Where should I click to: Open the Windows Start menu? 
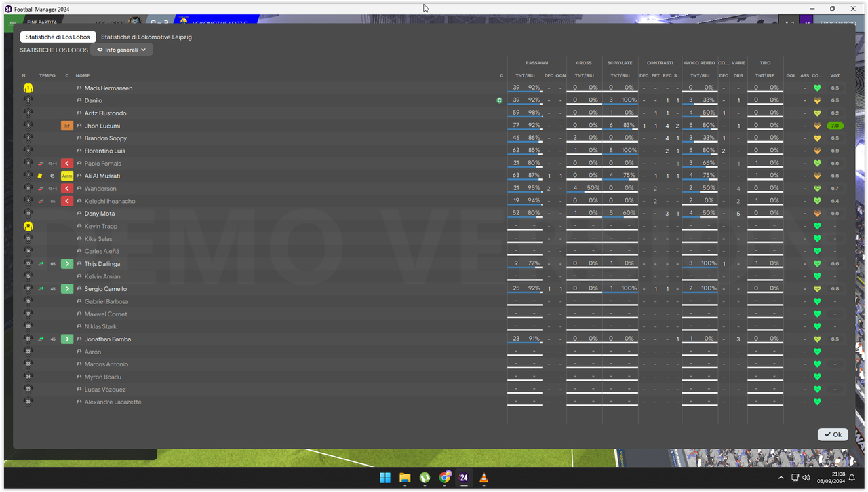click(385, 478)
